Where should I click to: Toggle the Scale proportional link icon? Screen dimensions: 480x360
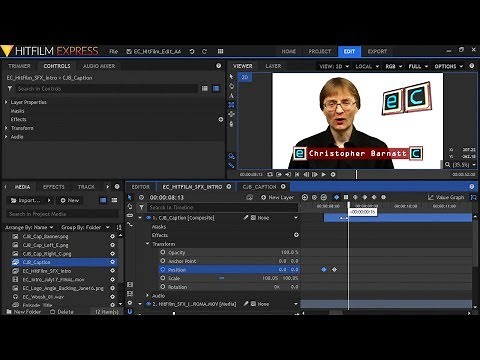pyautogui.click(x=222, y=278)
